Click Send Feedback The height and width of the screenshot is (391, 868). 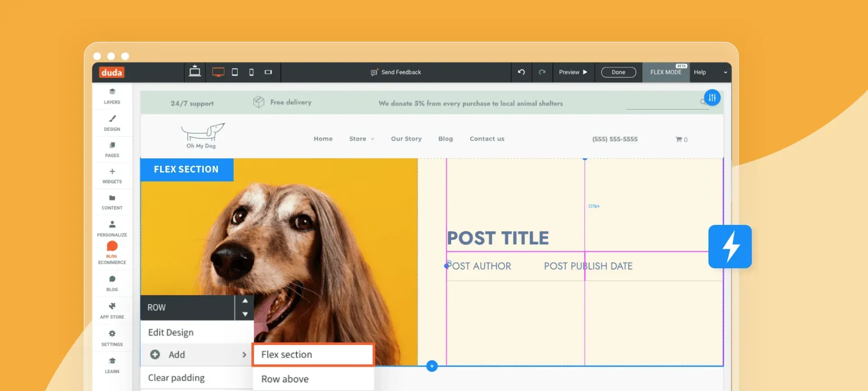coord(396,72)
